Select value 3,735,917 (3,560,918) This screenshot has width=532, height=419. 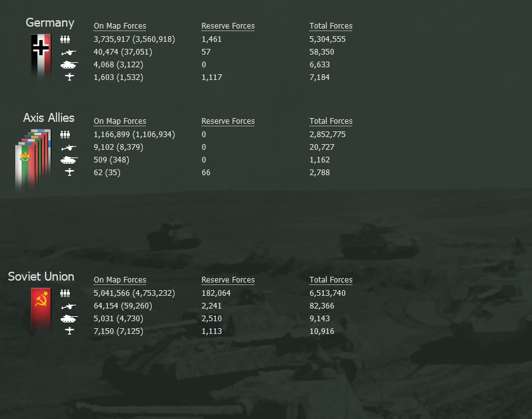tap(135, 39)
